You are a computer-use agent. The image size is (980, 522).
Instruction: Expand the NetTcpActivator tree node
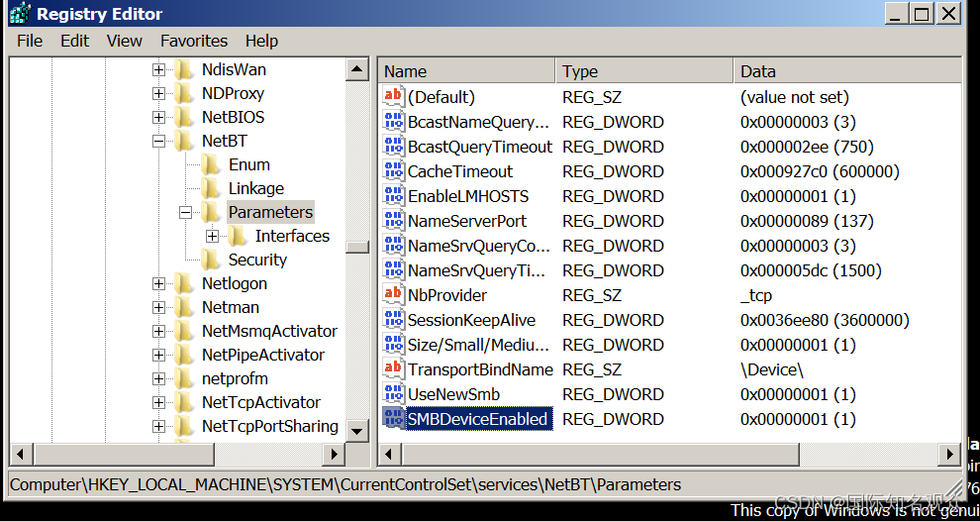click(x=158, y=402)
